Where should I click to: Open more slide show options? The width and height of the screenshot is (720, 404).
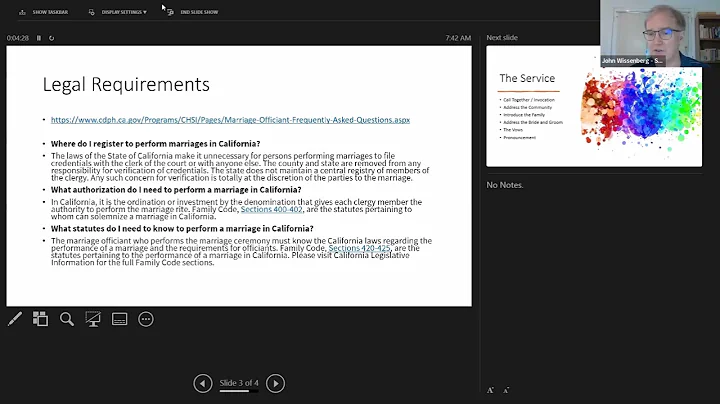pos(146,319)
